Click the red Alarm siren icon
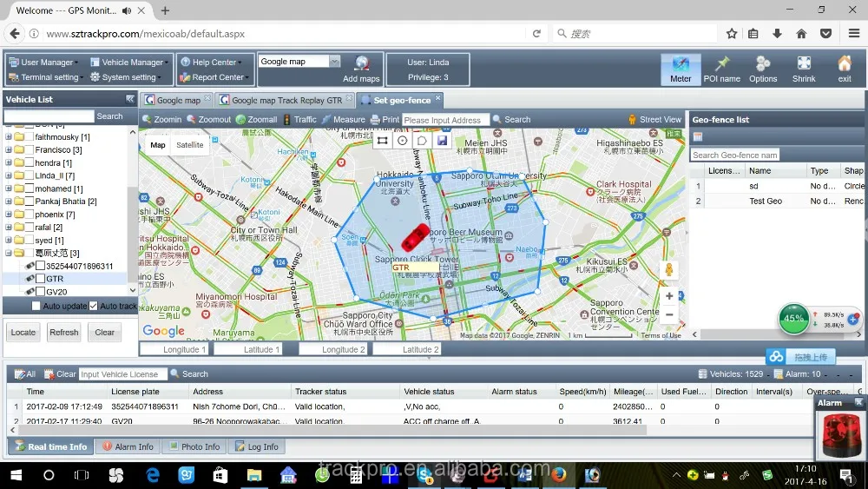The image size is (868, 489). tap(841, 435)
